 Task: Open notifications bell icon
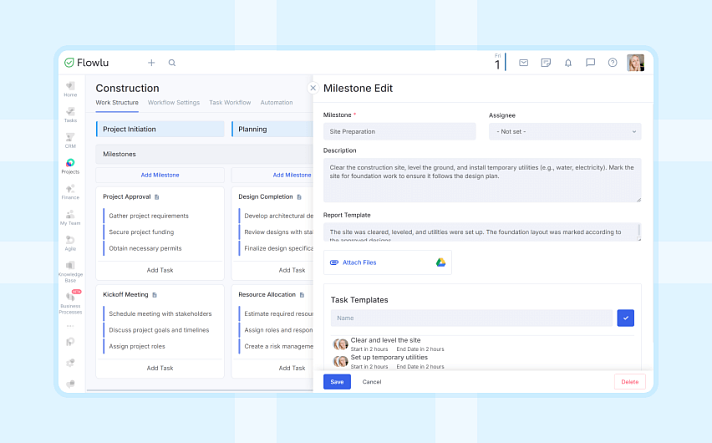point(568,63)
